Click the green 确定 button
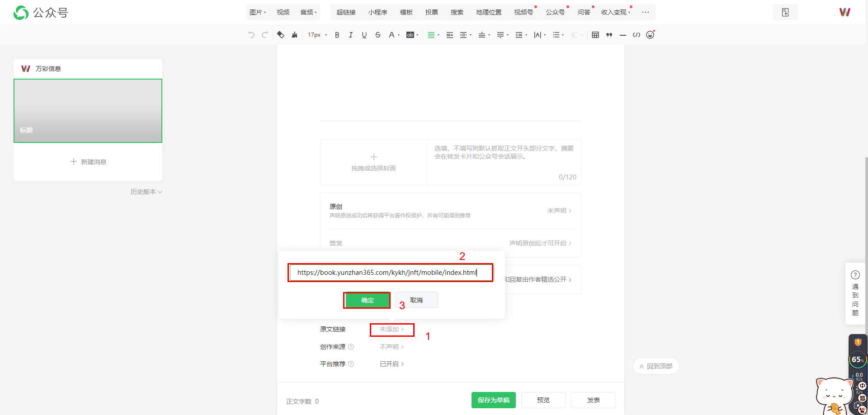This screenshot has height=415, width=868. [x=367, y=300]
